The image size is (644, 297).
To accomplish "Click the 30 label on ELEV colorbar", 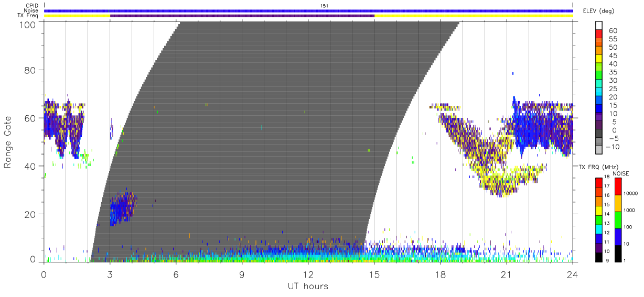I will point(613,80).
